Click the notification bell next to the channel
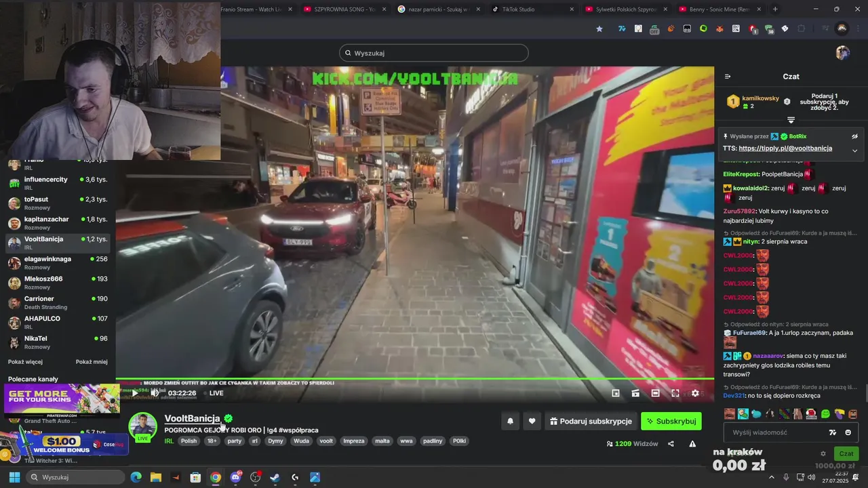The height and width of the screenshot is (488, 868). (511, 421)
